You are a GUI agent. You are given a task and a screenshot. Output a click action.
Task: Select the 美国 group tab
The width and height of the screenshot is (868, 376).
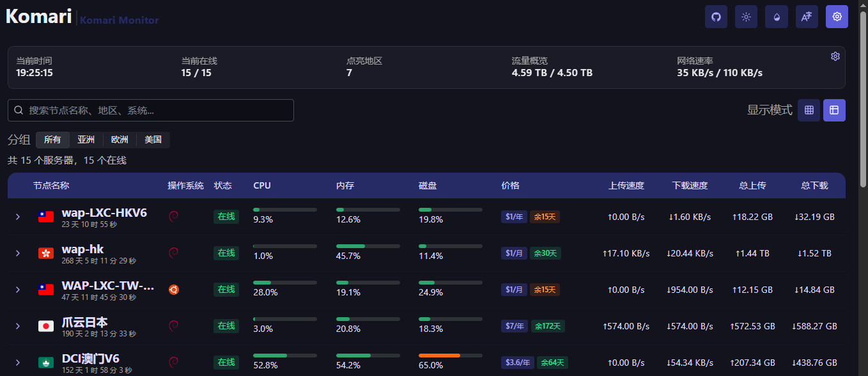coord(153,139)
